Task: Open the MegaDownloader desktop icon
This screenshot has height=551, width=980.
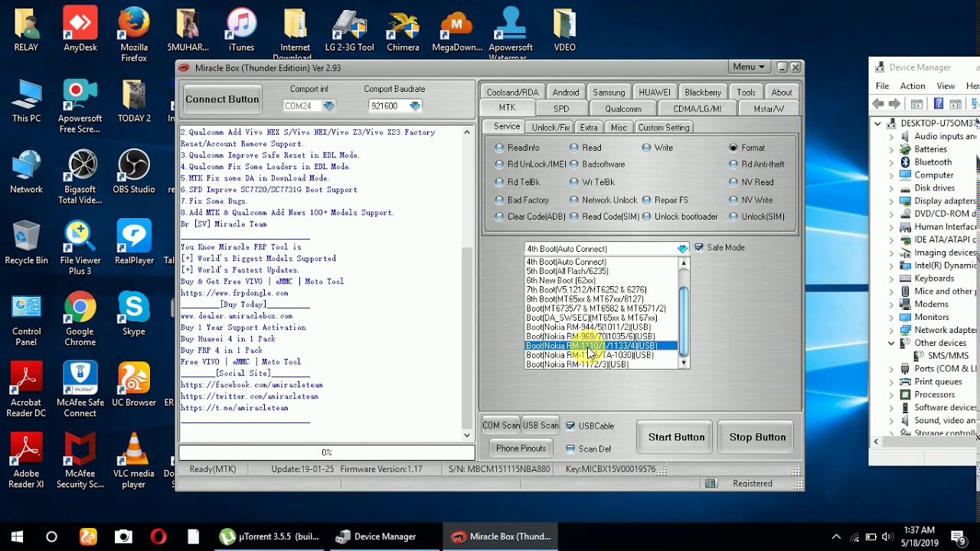Action: (457, 31)
